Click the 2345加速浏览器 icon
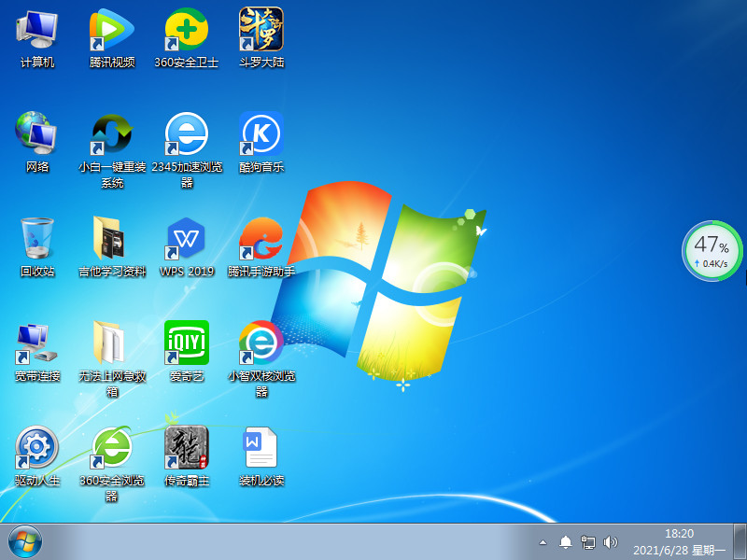The image size is (747, 560). pyautogui.click(x=187, y=135)
